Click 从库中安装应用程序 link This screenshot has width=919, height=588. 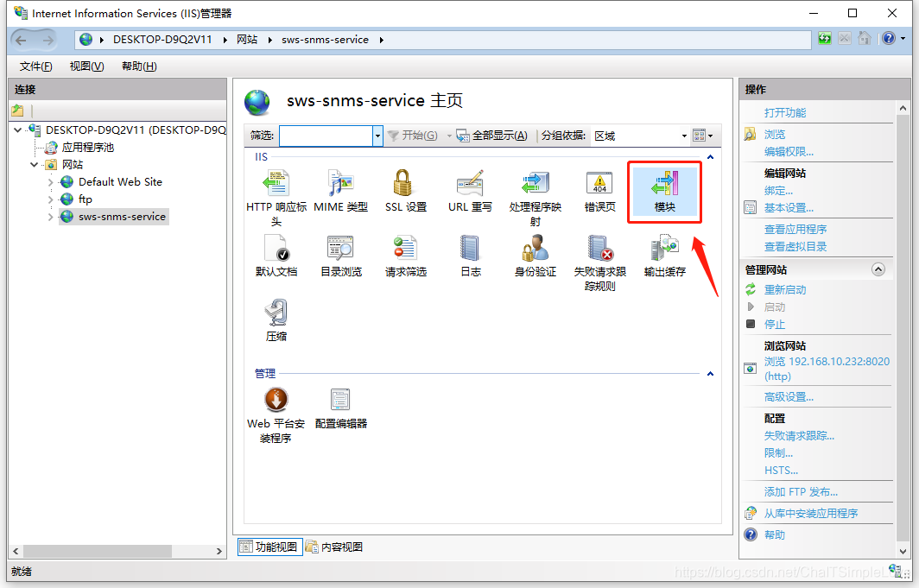point(810,514)
